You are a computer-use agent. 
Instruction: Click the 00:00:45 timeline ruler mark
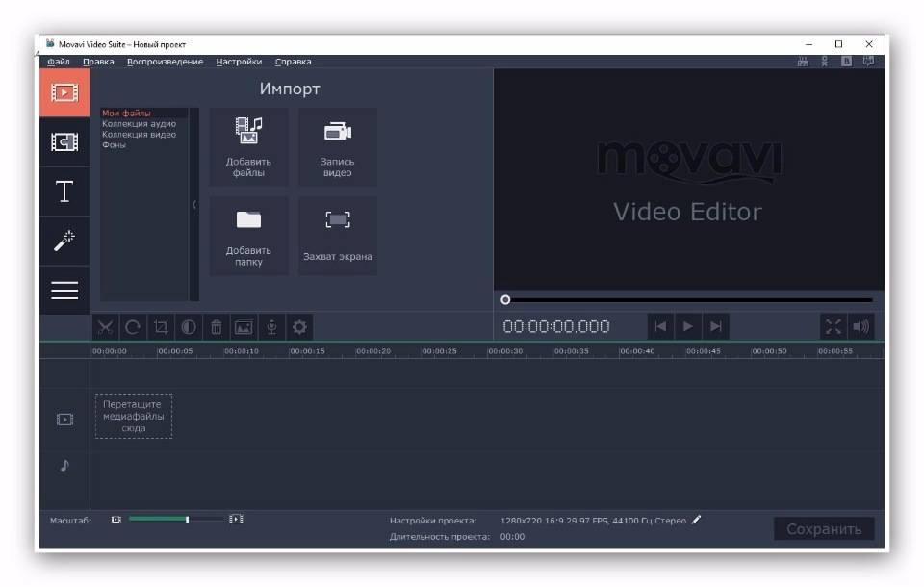[x=703, y=350]
